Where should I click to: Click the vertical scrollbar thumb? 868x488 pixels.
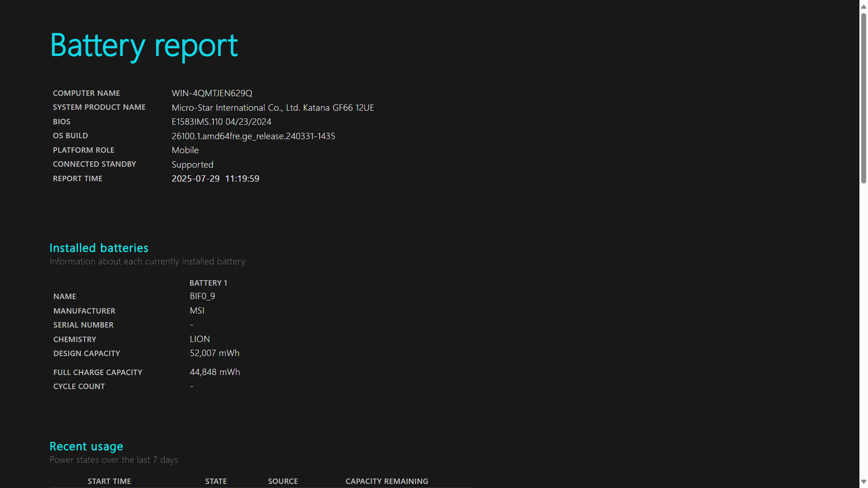click(863, 99)
